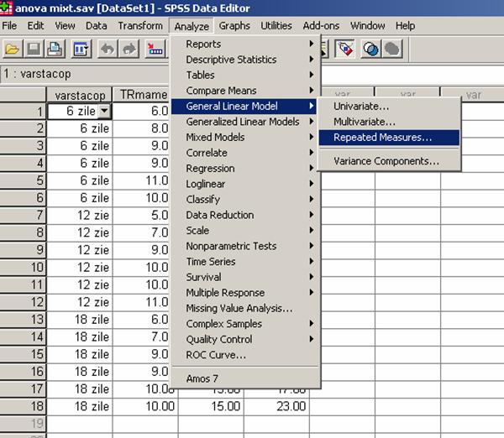This screenshot has width=504, height=438.
Task: Expand the Regression submenu
Action: click(244, 169)
